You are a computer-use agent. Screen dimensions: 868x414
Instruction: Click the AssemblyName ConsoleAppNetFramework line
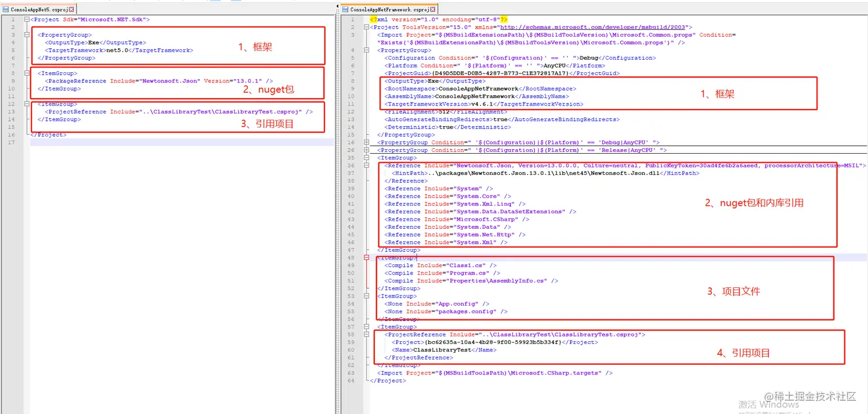476,96
